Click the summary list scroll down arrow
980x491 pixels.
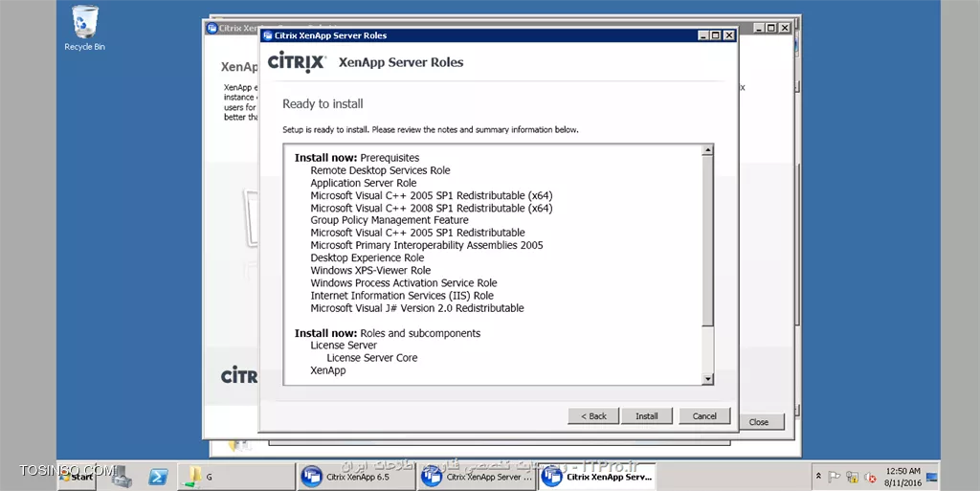tap(707, 379)
